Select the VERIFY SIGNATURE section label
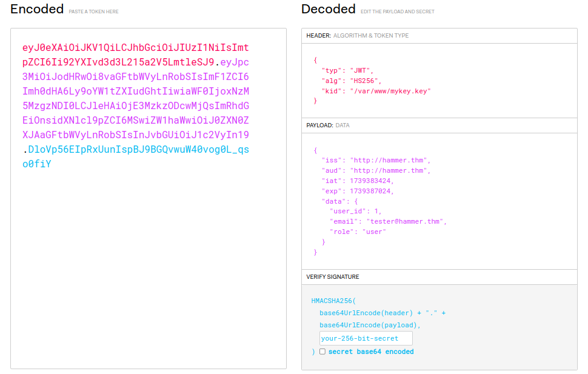 [333, 277]
